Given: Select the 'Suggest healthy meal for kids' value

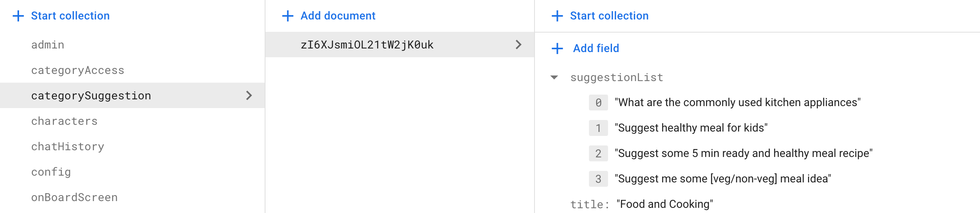Looking at the screenshot, I should click(x=691, y=128).
